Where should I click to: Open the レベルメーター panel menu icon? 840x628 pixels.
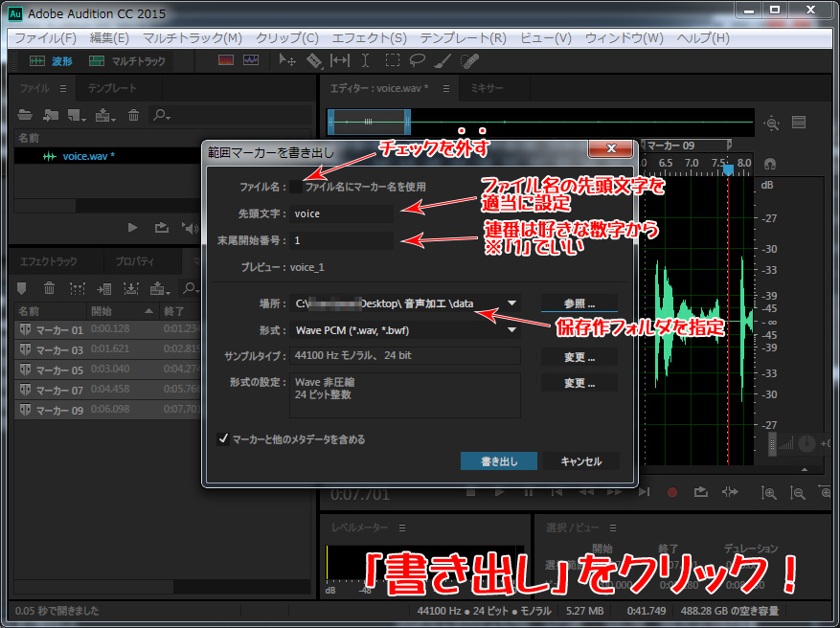[402, 527]
